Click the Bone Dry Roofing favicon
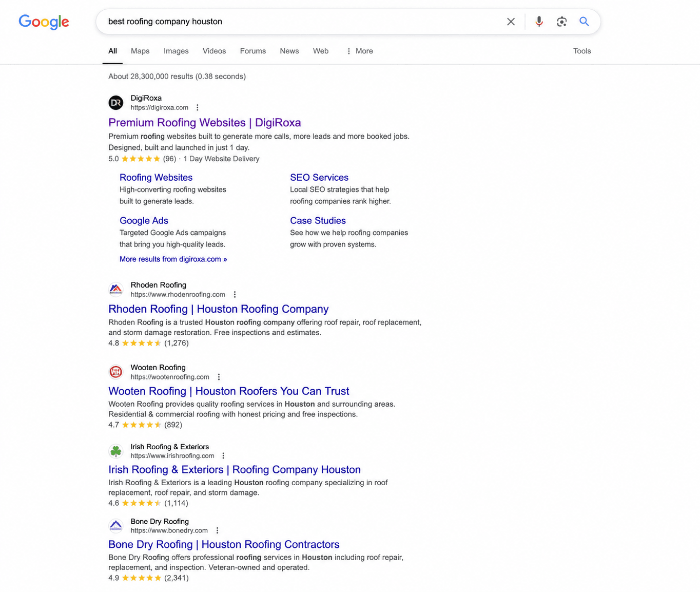The height and width of the screenshot is (592, 700). click(116, 526)
